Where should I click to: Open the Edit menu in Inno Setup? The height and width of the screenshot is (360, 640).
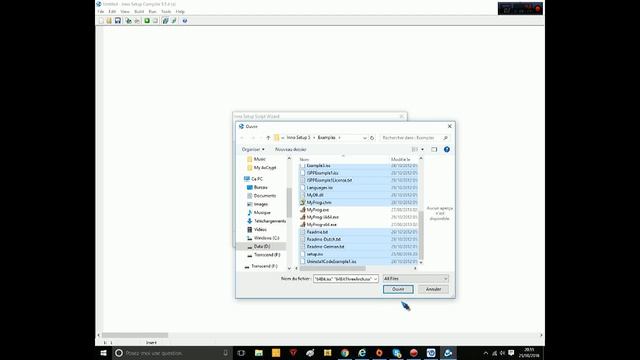click(x=112, y=12)
